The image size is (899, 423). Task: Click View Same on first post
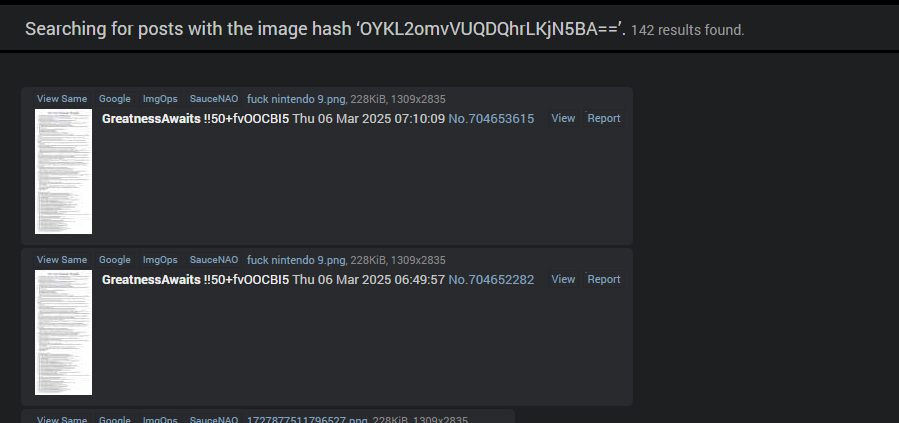[62, 99]
